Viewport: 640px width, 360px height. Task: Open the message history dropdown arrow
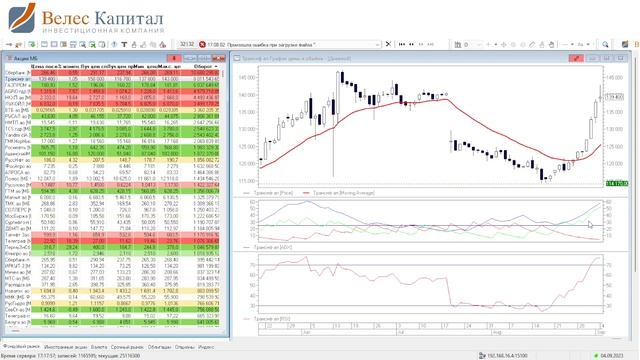378,44
